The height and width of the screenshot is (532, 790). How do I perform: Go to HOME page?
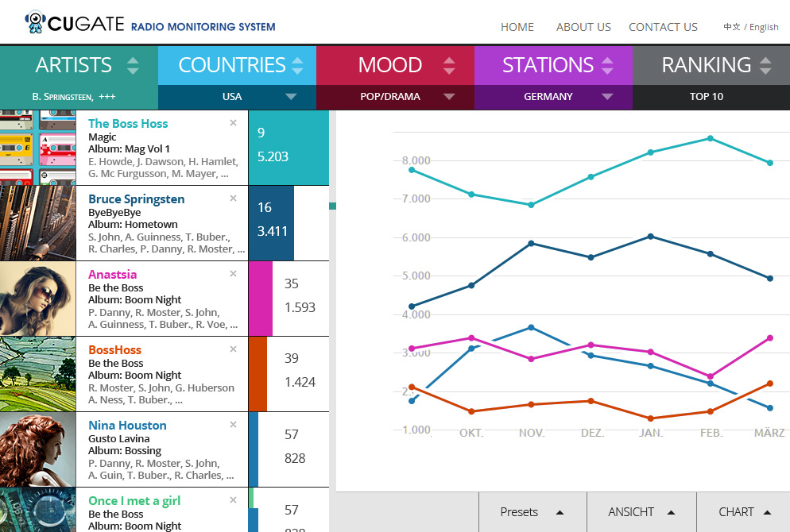tap(517, 27)
